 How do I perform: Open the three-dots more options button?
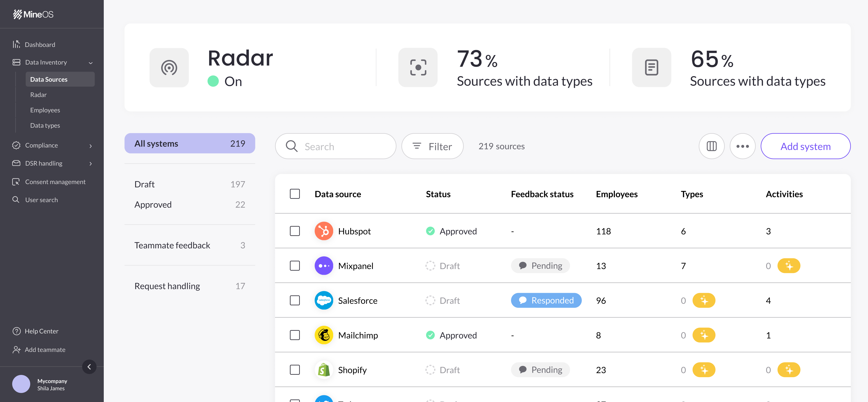pyautogui.click(x=742, y=146)
